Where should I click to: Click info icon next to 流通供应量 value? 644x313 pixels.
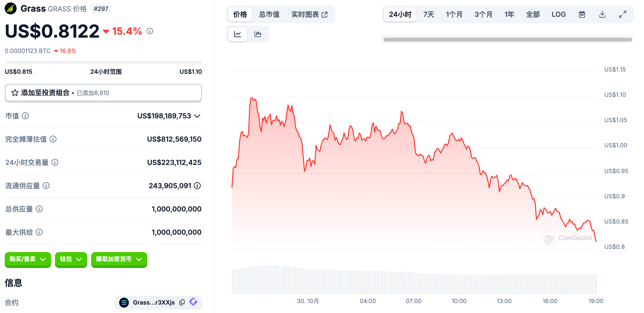pyautogui.click(x=197, y=185)
